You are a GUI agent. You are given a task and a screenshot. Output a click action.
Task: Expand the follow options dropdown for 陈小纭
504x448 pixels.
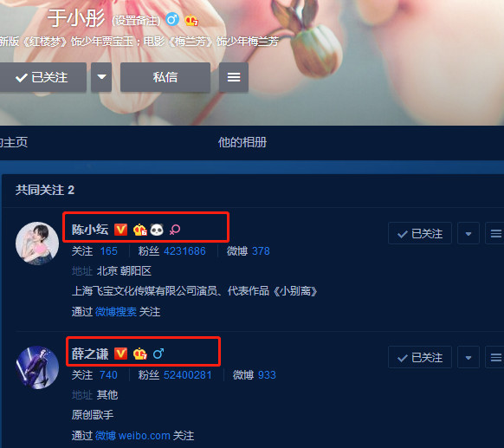(468, 233)
